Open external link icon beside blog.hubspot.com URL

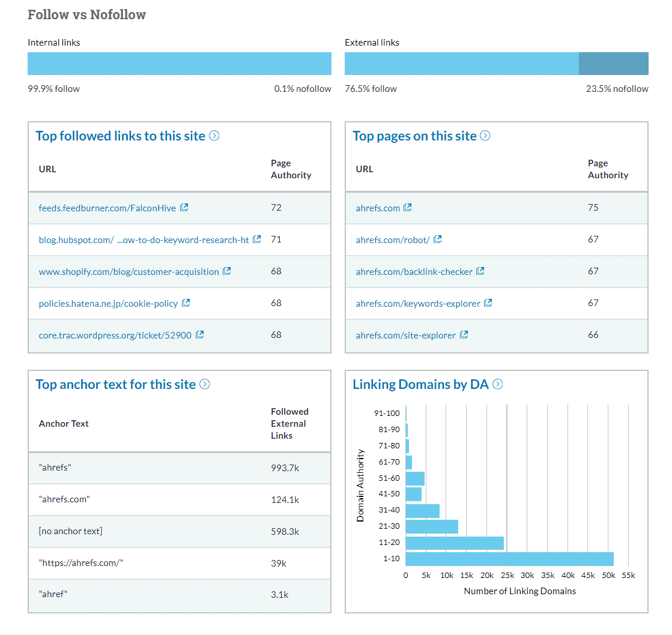coord(256,239)
